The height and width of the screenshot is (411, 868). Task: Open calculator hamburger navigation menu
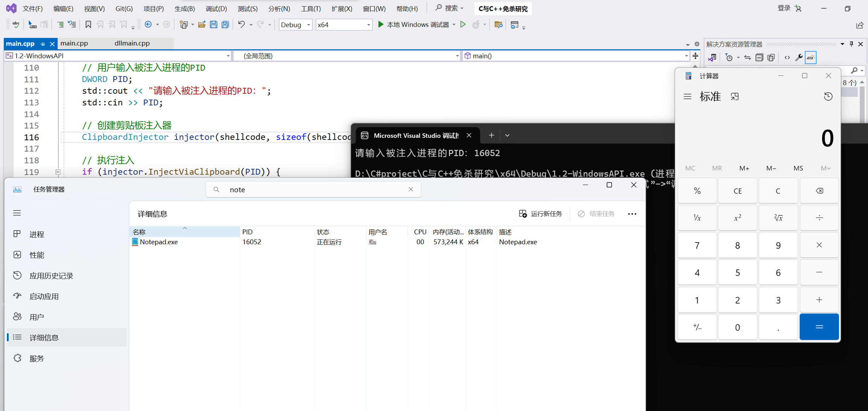pos(687,97)
